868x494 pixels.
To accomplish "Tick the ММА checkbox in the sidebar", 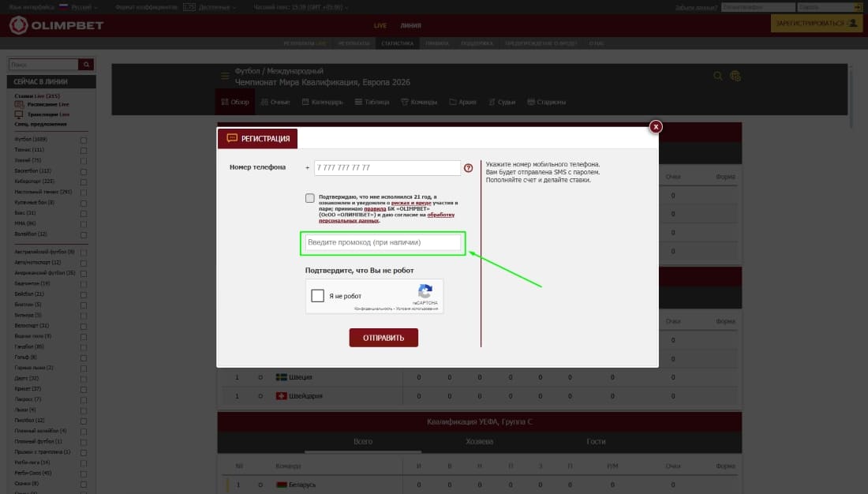I will (x=84, y=224).
